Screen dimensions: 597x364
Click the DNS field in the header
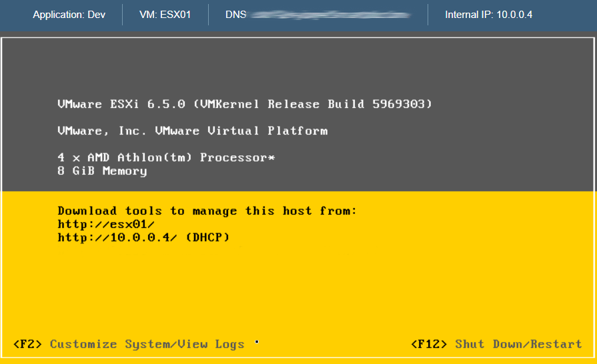[x=318, y=15]
